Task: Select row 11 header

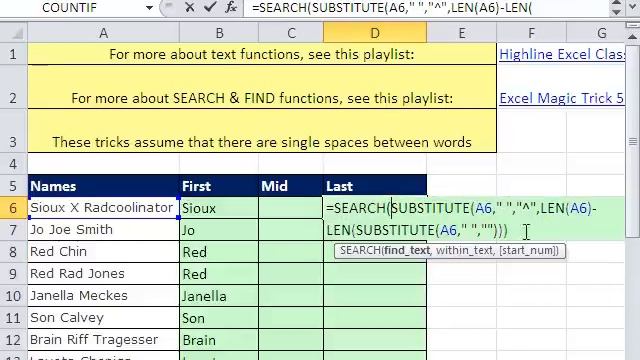Action: point(13,318)
